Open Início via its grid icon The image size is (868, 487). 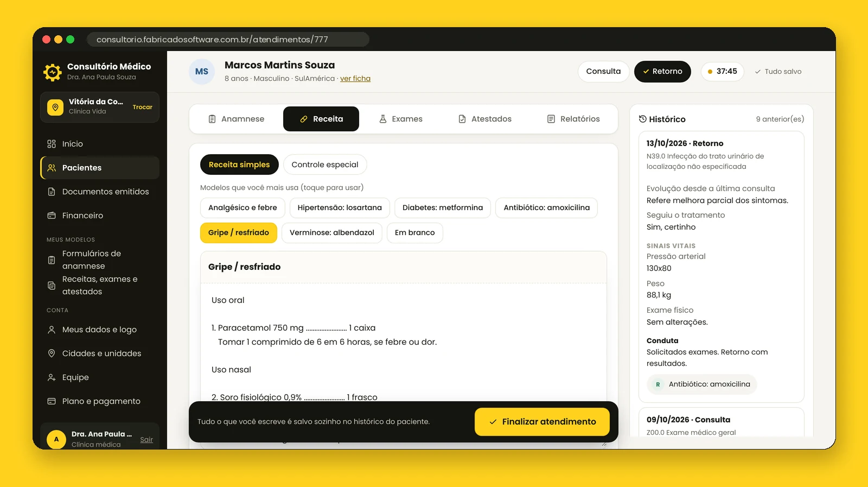point(52,144)
